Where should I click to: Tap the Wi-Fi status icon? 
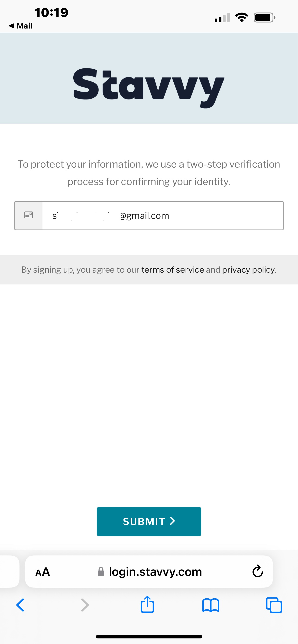(x=242, y=17)
